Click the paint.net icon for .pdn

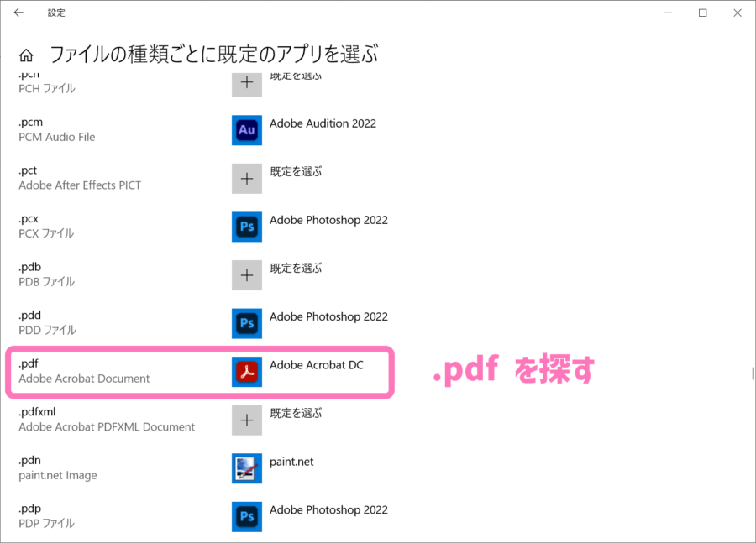(246, 468)
